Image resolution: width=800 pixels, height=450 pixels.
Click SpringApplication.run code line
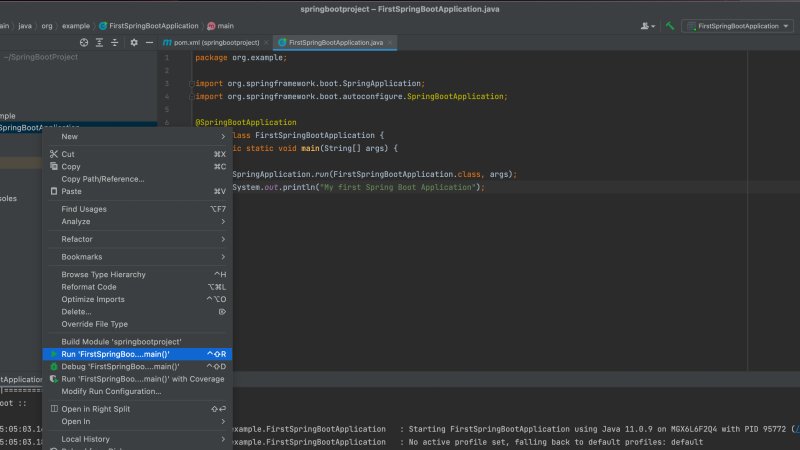(374, 174)
